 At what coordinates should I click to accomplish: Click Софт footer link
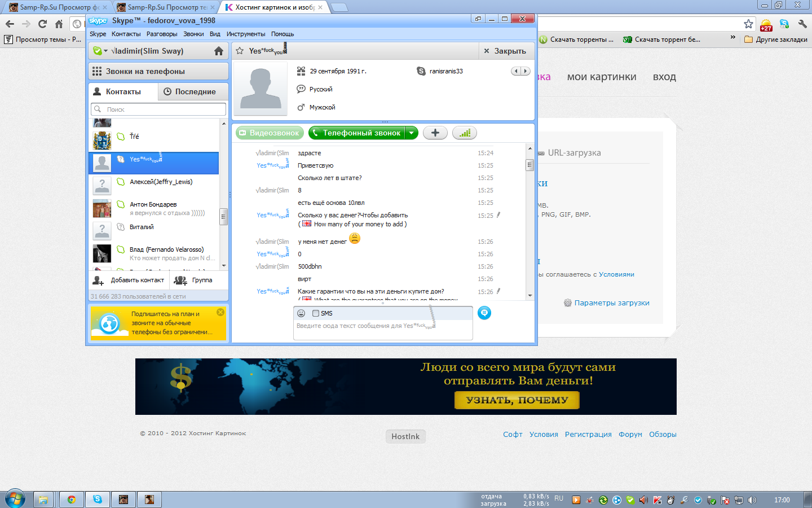pos(513,435)
